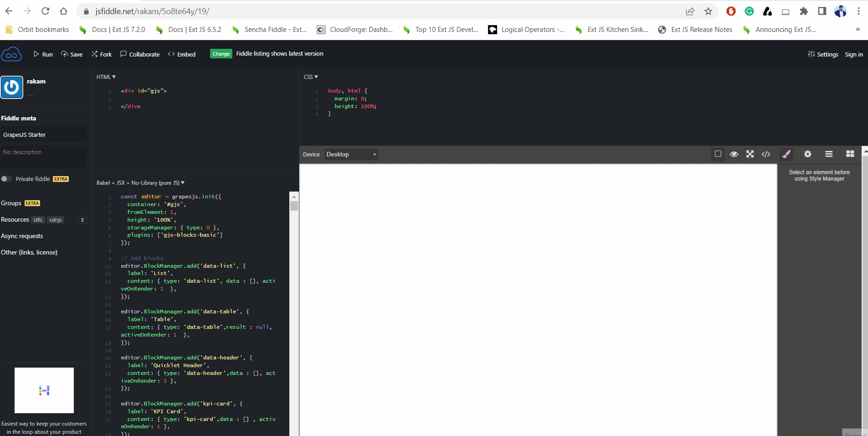Expand the Resources section
Screen dimensions: 868x436
(15, 220)
